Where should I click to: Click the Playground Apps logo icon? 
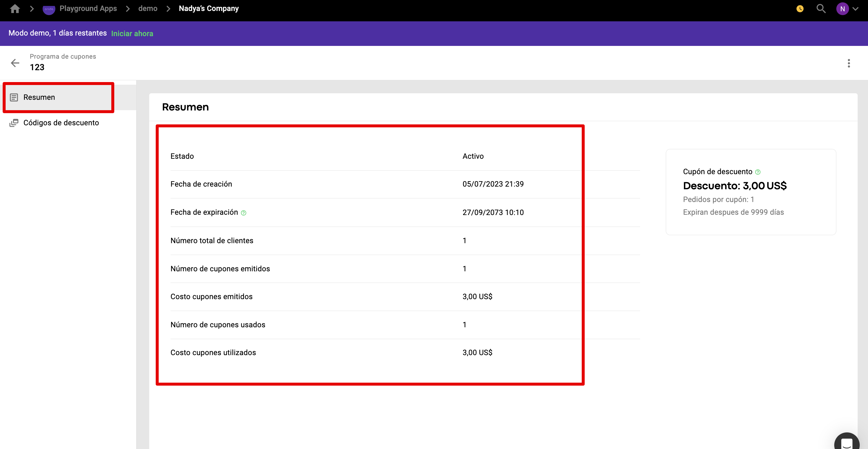(x=49, y=9)
